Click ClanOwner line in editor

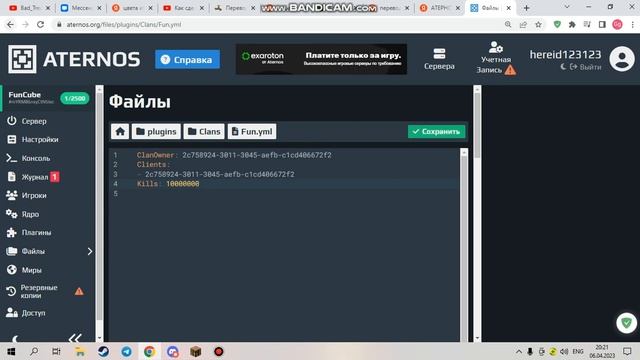click(234, 155)
